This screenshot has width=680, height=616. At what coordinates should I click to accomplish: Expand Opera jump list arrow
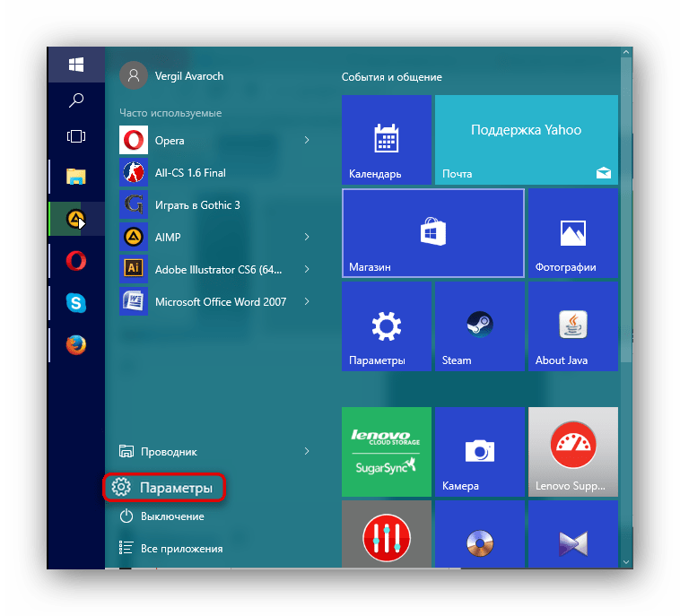pyautogui.click(x=307, y=140)
